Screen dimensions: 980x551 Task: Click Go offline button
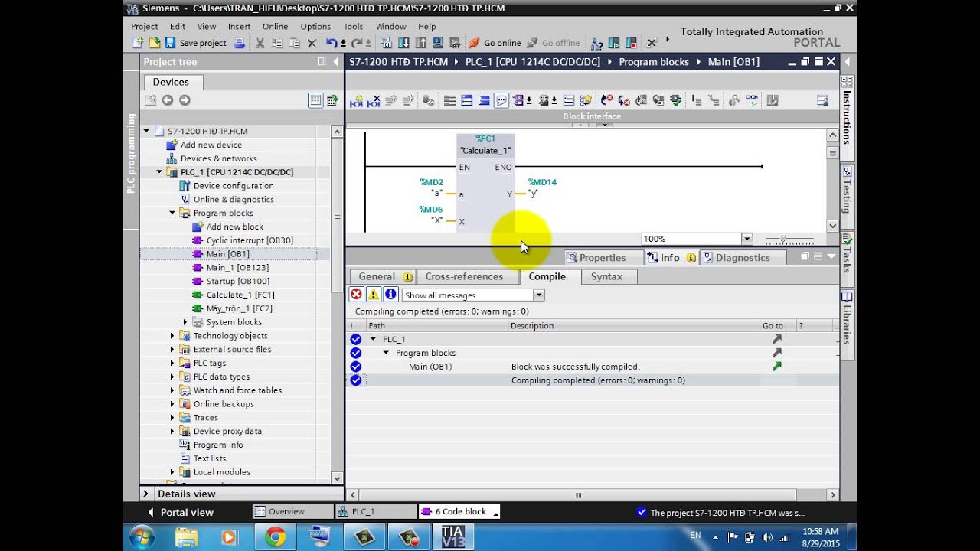click(553, 43)
